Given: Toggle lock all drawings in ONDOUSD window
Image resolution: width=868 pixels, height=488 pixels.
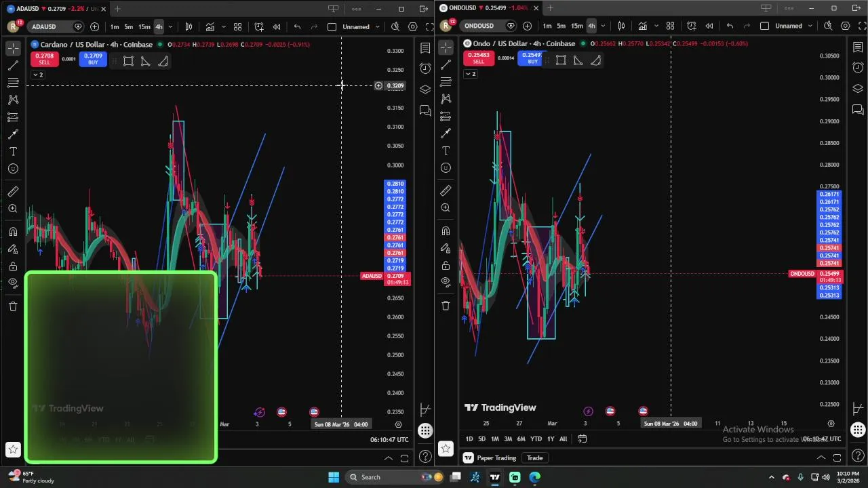Looking at the screenshot, I should (x=446, y=266).
